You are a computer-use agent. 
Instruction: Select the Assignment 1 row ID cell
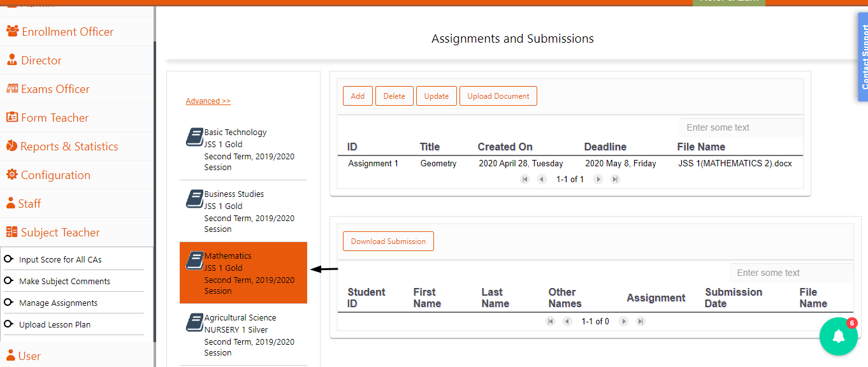[373, 164]
